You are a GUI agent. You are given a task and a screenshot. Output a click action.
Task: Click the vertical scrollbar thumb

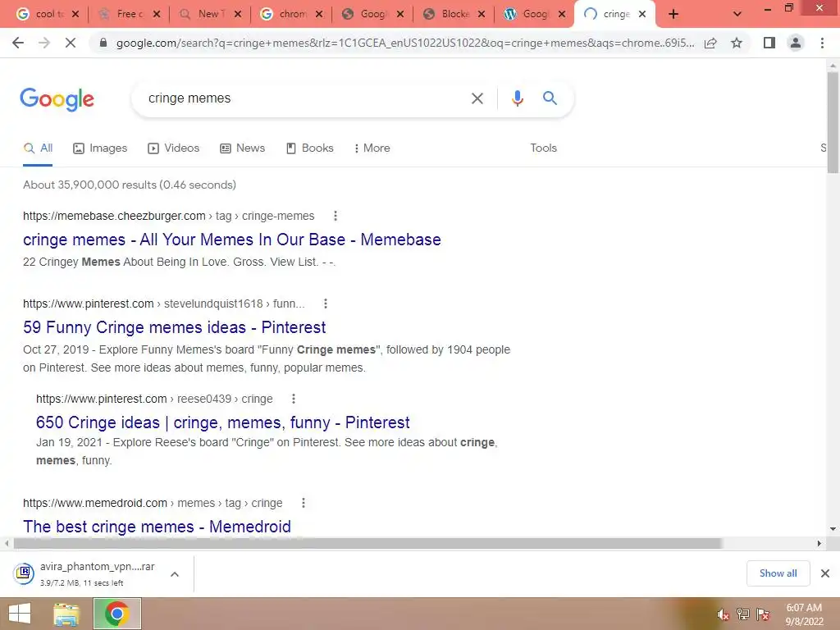(x=833, y=122)
